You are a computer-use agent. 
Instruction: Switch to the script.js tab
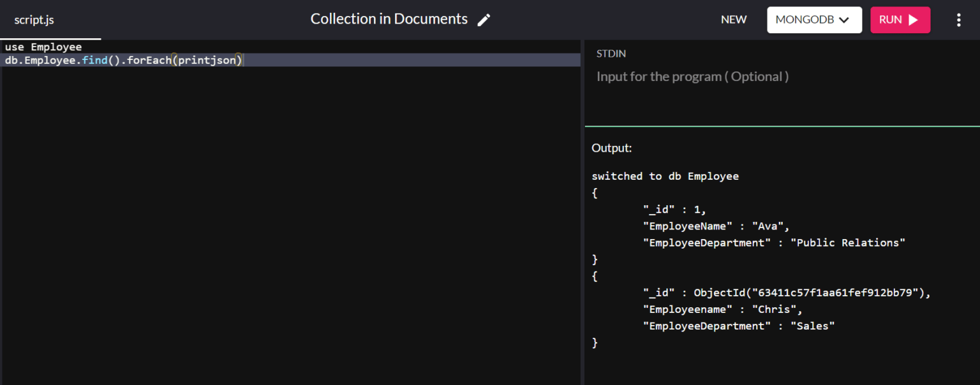(x=34, y=20)
